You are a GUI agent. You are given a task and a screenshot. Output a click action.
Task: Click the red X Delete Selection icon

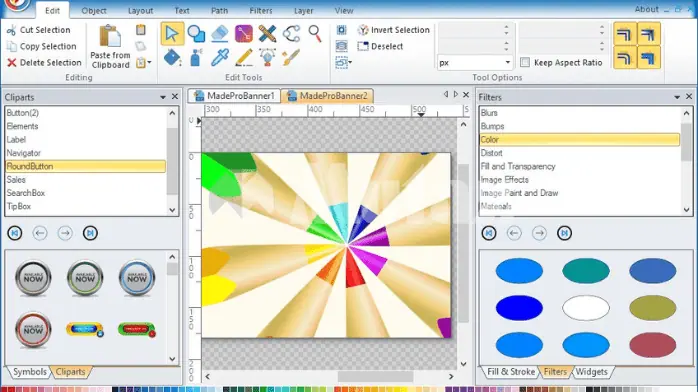pos(12,63)
